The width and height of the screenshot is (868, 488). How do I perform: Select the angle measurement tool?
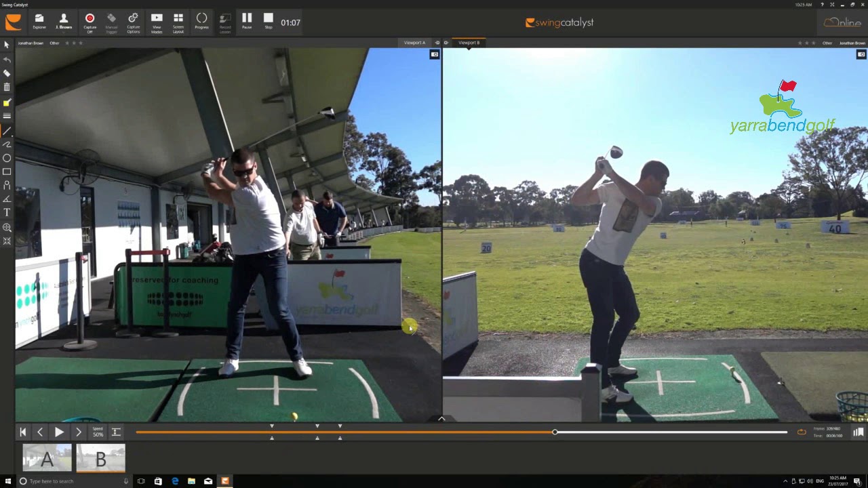click(7, 199)
